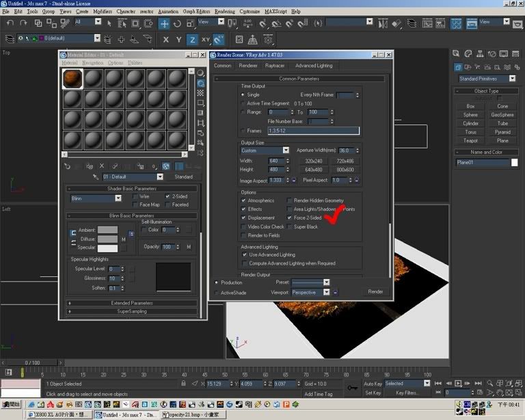
Task: Enable the Wire shader checkbox
Action: (135, 196)
